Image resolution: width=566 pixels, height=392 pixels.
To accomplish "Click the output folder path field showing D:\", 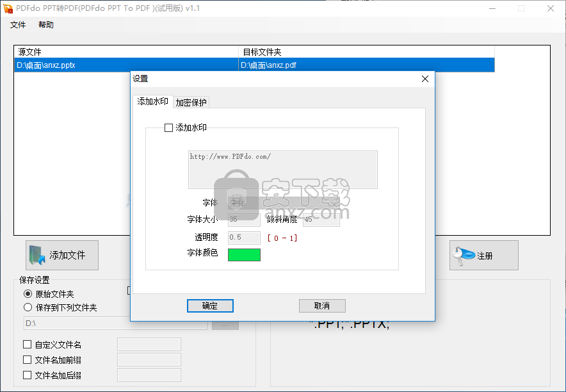I will (x=115, y=323).
